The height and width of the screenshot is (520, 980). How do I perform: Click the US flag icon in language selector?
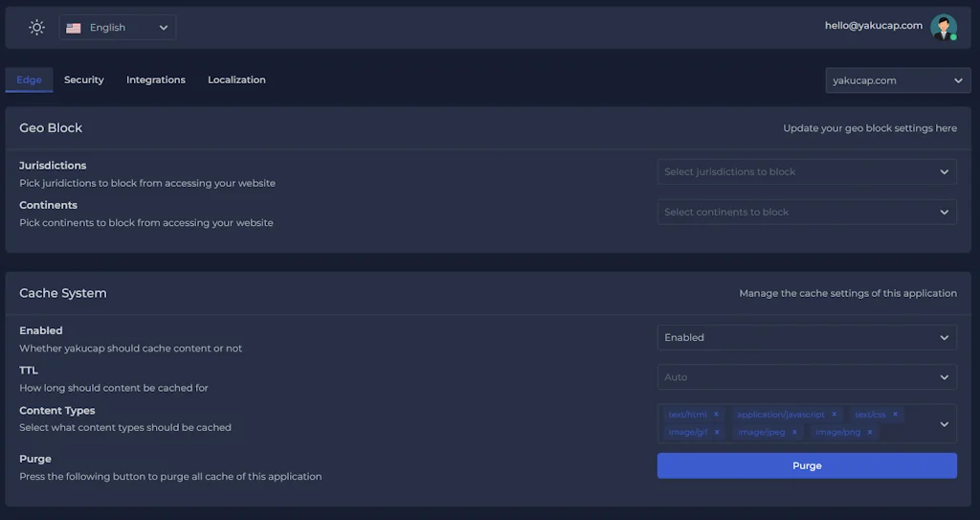74,28
